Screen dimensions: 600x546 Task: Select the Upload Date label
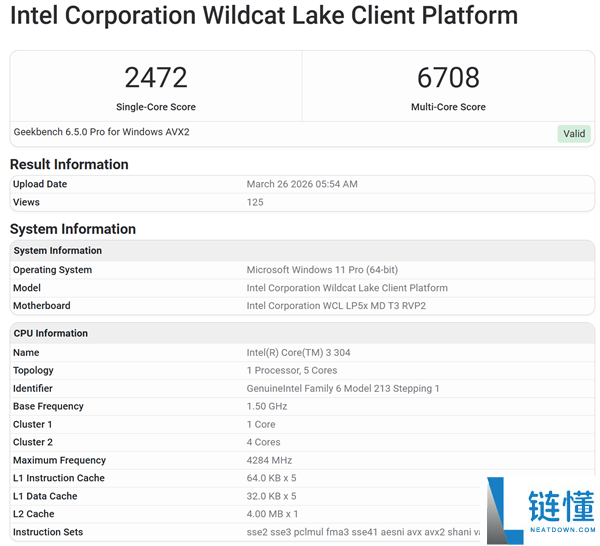[40, 184]
